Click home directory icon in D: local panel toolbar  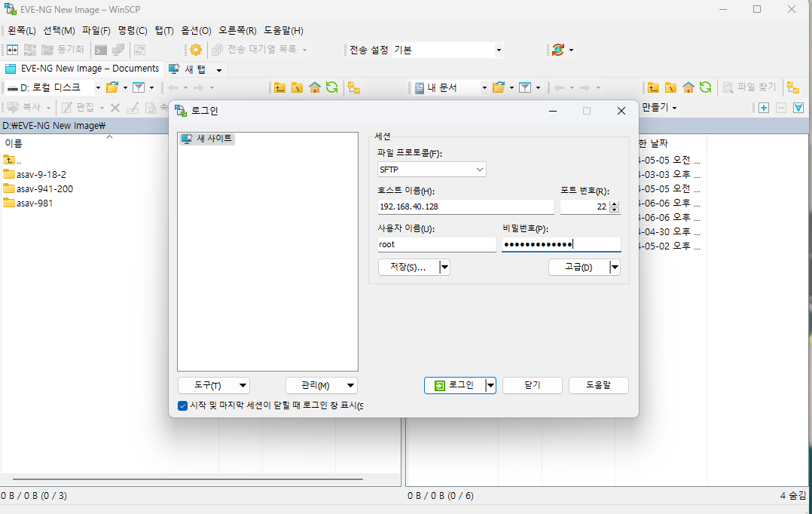[314, 87]
